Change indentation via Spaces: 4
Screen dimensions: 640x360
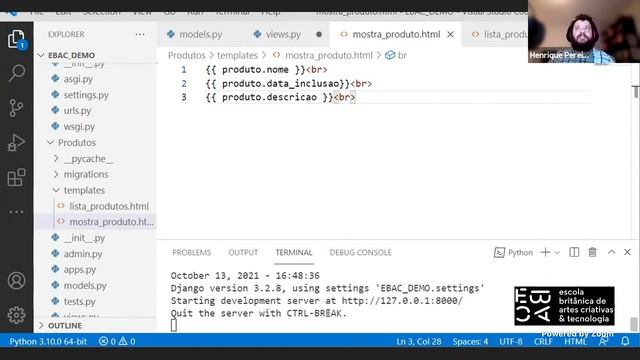pos(470,341)
